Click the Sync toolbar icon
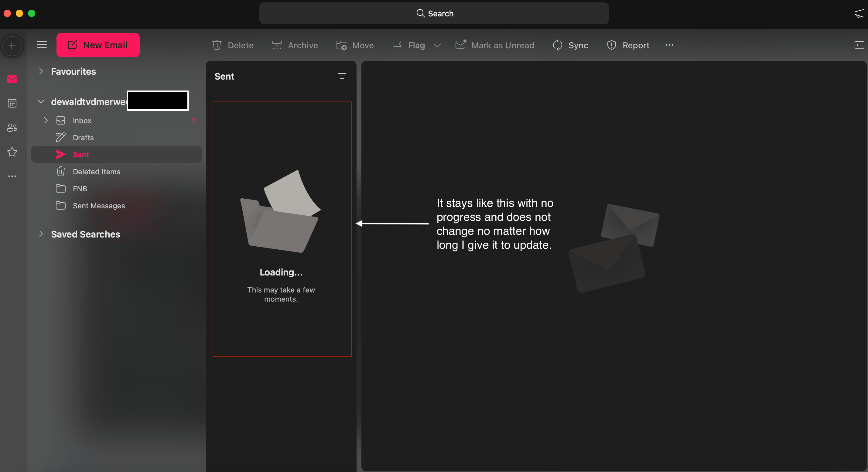Image resolution: width=868 pixels, height=472 pixels. tap(558, 45)
